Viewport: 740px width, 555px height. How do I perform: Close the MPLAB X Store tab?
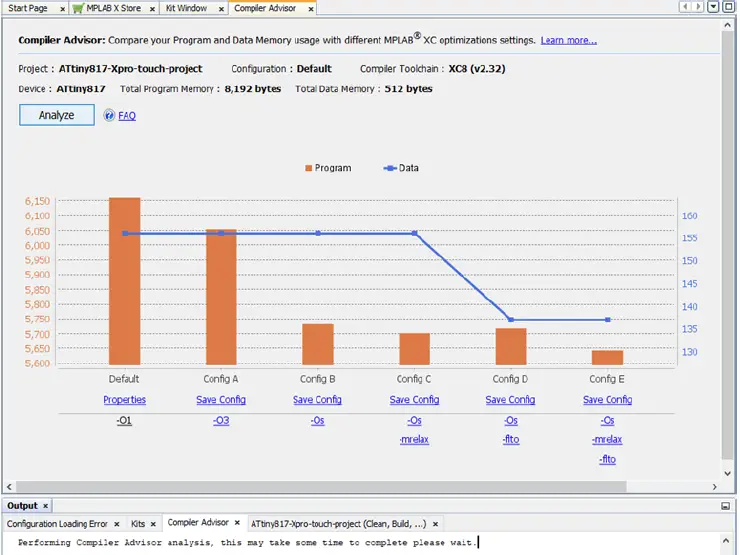pos(152,9)
